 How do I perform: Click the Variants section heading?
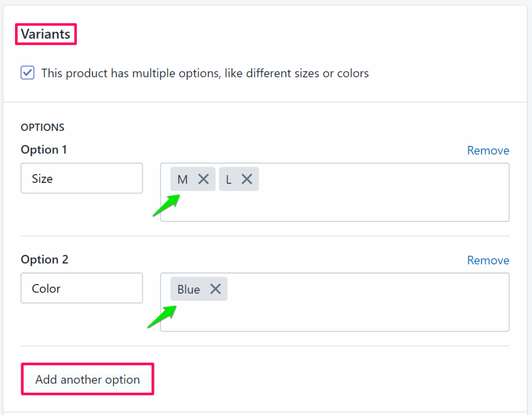46,34
